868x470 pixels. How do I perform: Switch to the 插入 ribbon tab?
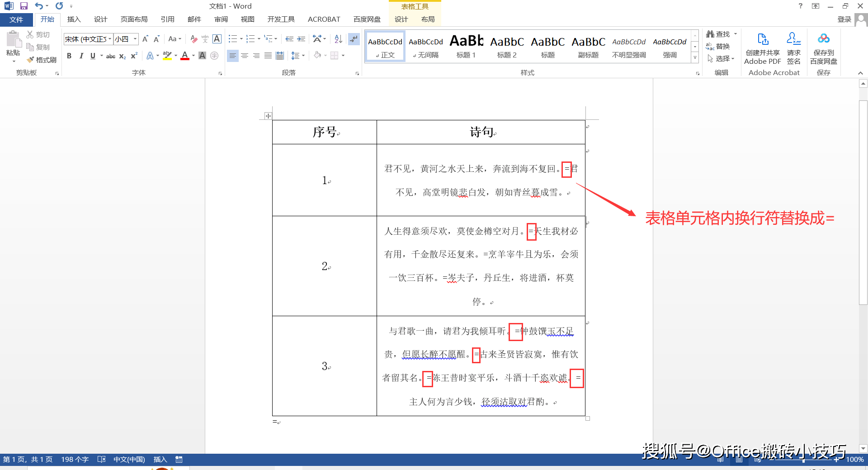click(x=74, y=19)
